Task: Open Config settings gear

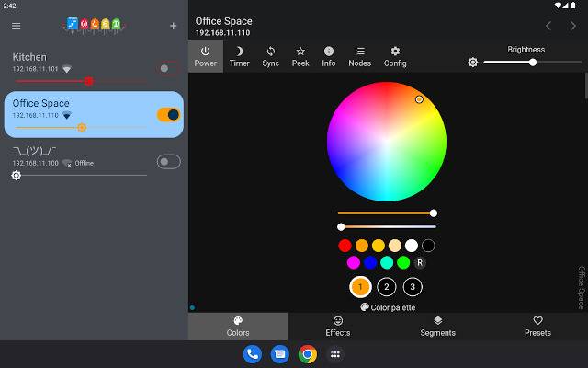Action: 395,56
